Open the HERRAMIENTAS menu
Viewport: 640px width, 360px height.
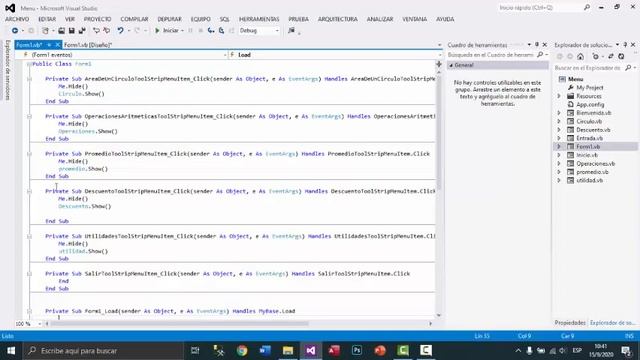259,19
